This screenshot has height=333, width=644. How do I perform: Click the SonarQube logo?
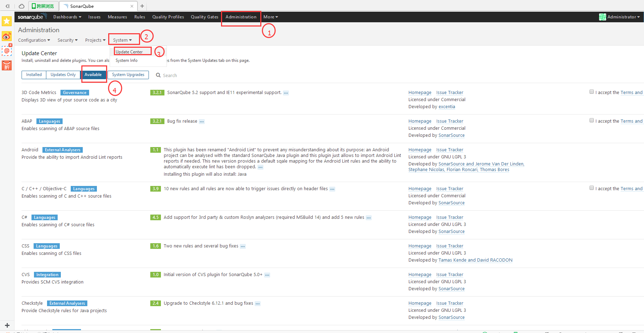(x=32, y=17)
